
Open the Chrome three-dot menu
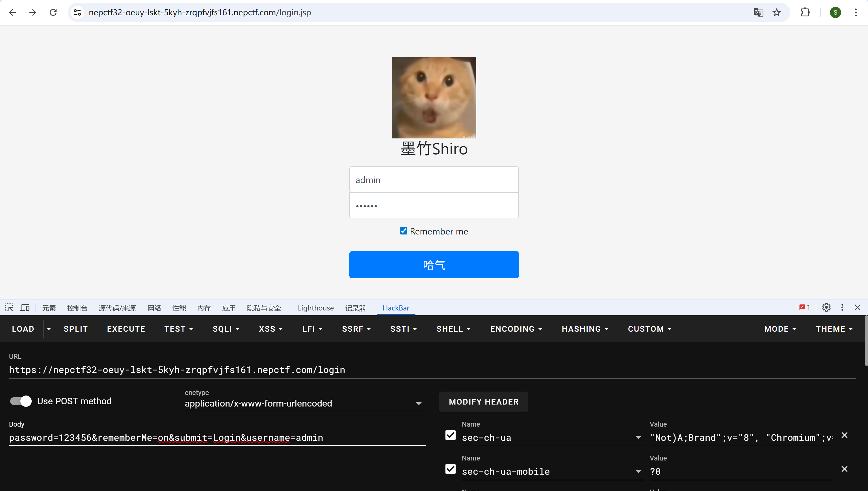pyautogui.click(x=856, y=12)
